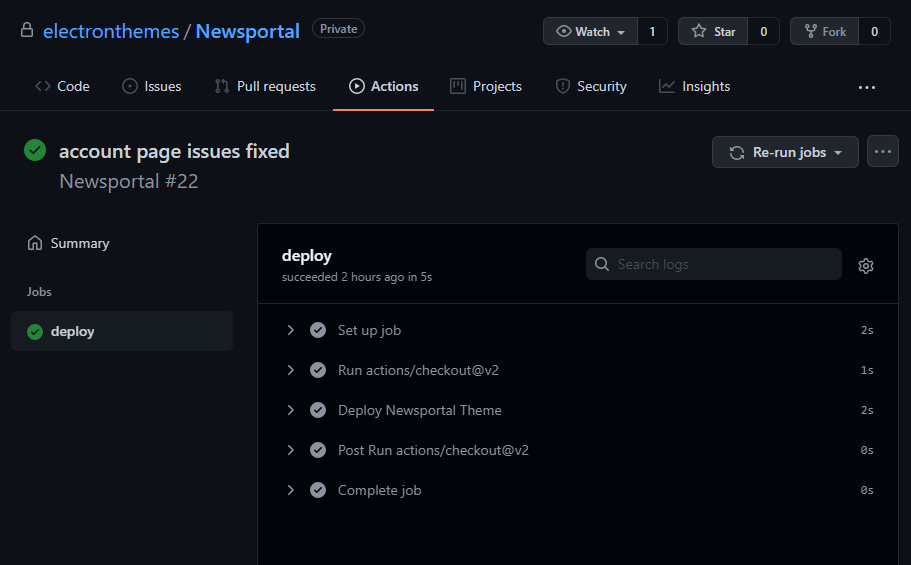Star the repository
Screen dimensions: 911x565
point(713,31)
